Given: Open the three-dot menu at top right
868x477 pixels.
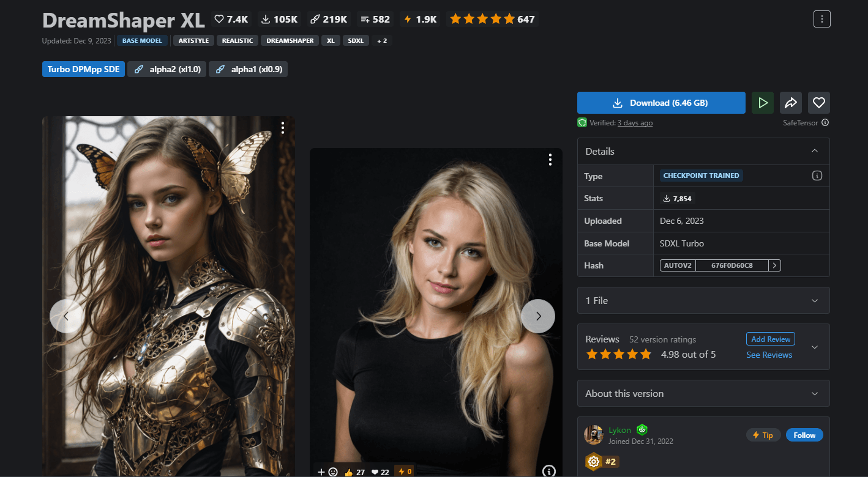Looking at the screenshot, I should tap(821, 19).
